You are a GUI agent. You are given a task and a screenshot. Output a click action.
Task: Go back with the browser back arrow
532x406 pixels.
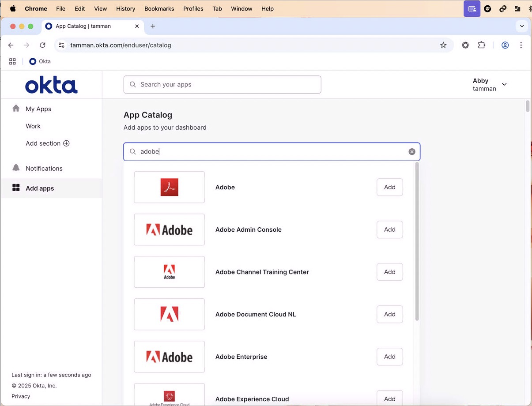(11, 45)
